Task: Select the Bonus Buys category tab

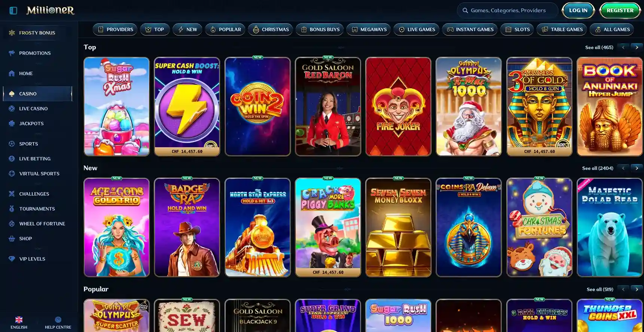Action: [x=320, y=29]
